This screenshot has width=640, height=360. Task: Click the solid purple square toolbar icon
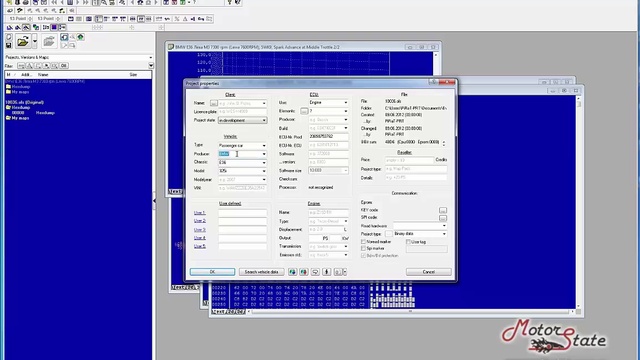(54, 27)
